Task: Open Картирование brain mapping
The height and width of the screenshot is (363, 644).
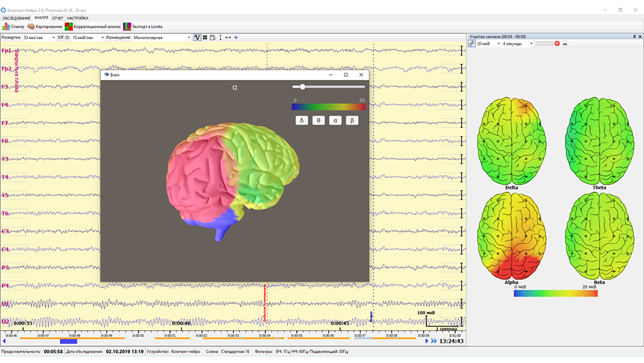Action: [44, 26]
